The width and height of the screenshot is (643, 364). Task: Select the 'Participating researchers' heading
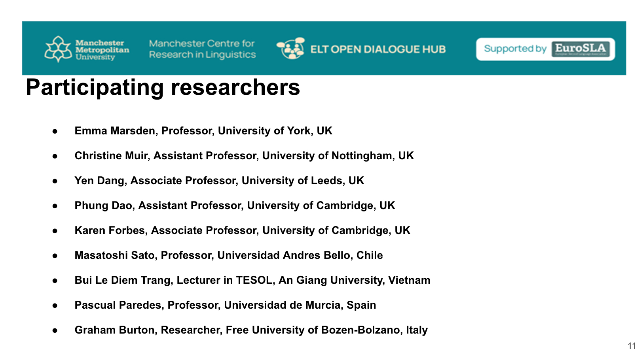[163, 87]
